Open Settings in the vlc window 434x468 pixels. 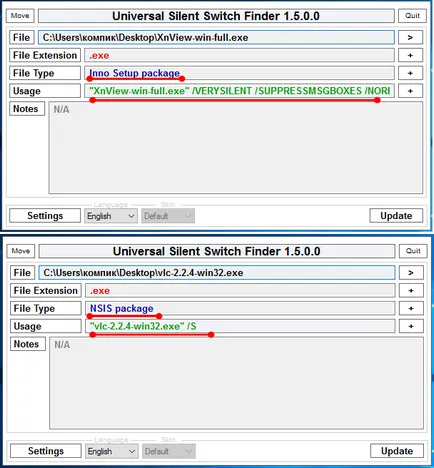click(x=46, y=451)
